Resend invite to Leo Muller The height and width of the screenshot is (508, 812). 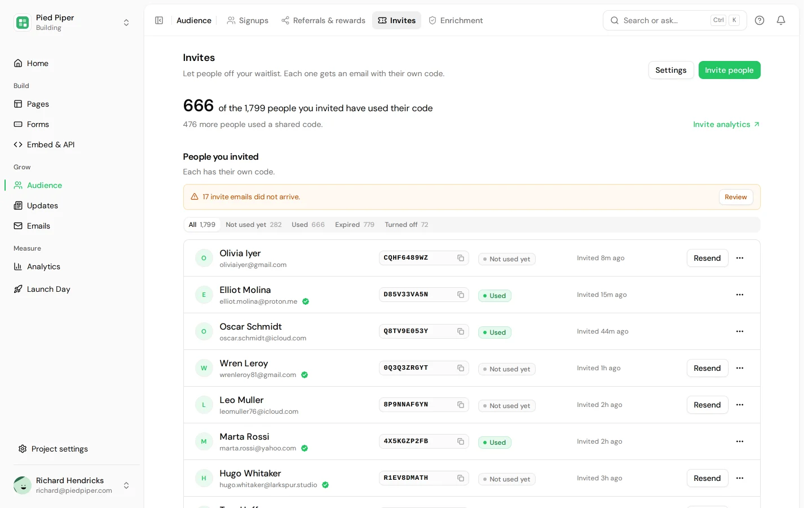click(x=707, y=405)
